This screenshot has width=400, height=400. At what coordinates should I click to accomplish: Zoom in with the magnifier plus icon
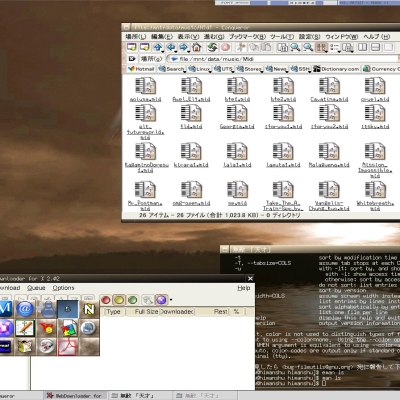point(295,47)
